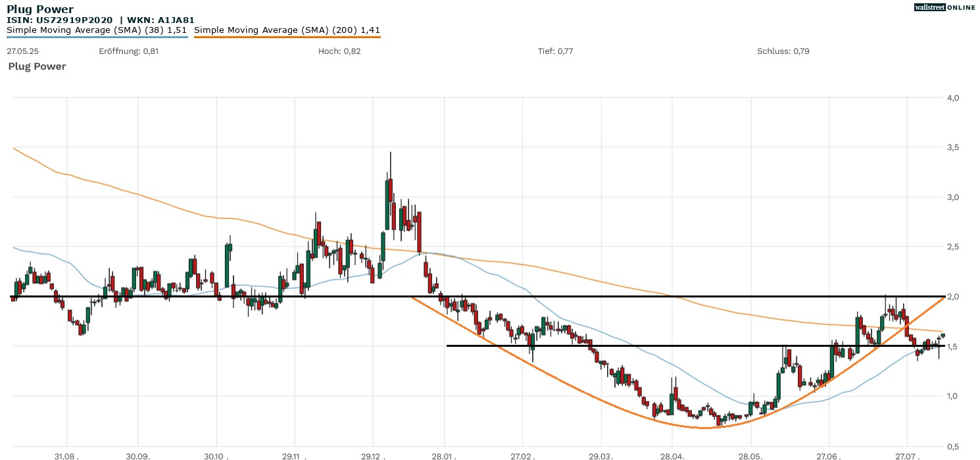Click the Plug Power chart heading
This screenshot has height=460, width=980.
tap(37, 66)
